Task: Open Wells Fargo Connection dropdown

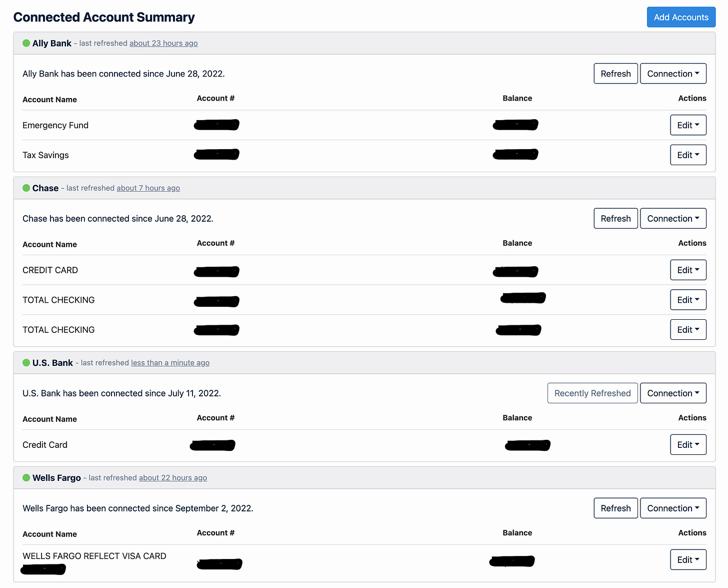Action: [x=673, y=508]
